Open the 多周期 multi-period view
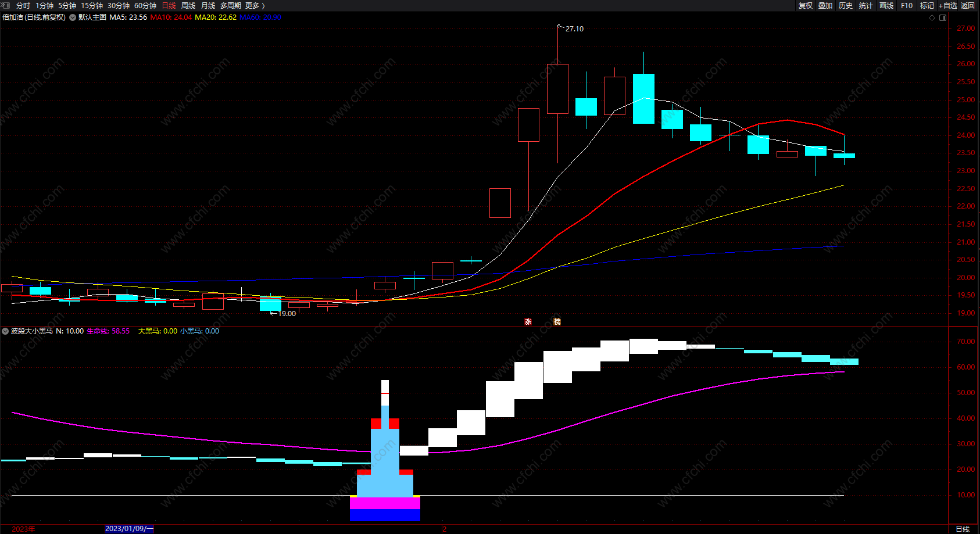Viewport: 980px width, 534px height. pyautogui.click(x=231, y=6)
